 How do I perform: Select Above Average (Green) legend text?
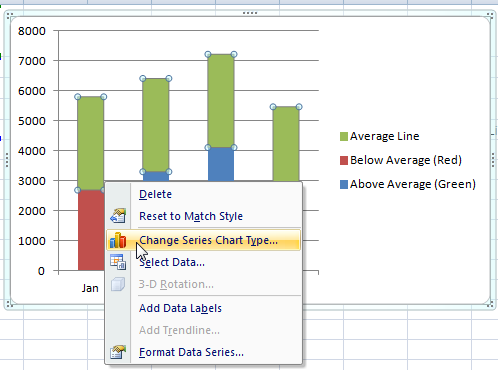pyautogui.click(x=413, y=184)
